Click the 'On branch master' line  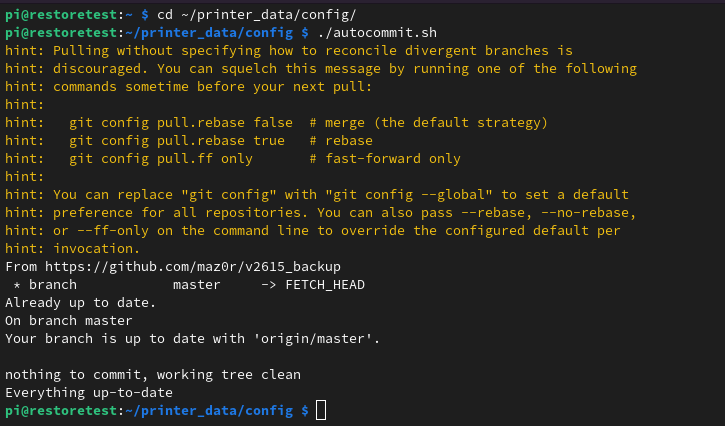click(x=69, y=321)
